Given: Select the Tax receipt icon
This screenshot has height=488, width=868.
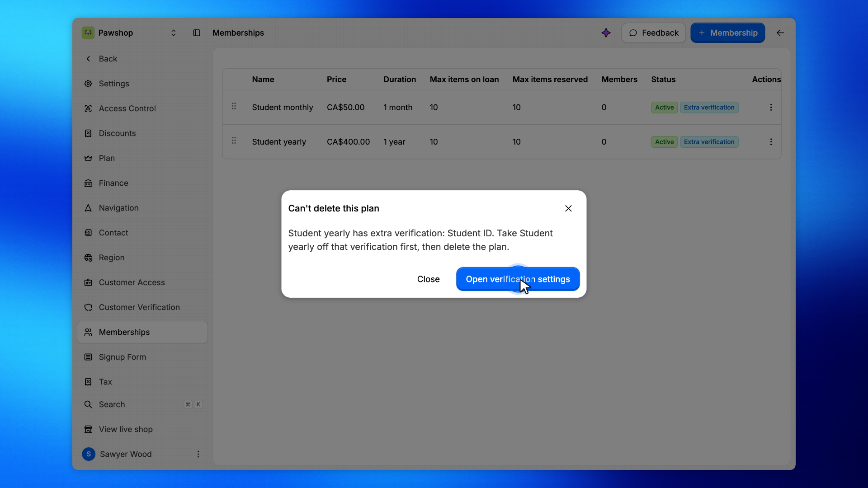Looking at the screenshot, I should point(88,382).
